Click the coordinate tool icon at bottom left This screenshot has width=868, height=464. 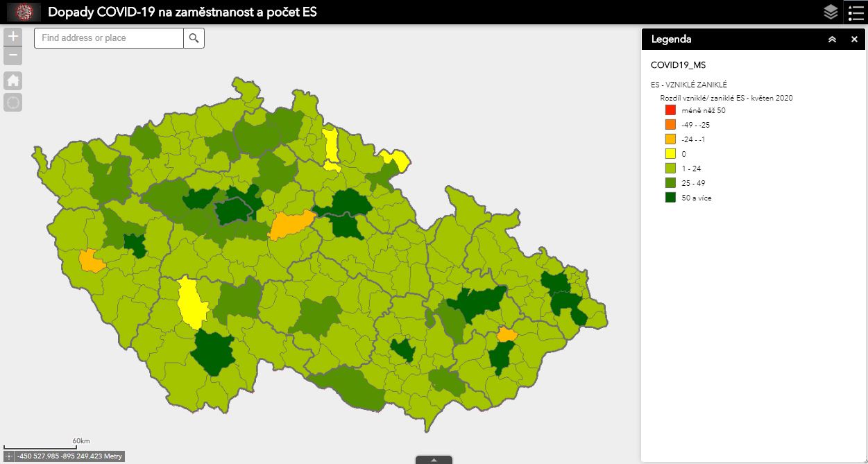(x=8, y=456)
